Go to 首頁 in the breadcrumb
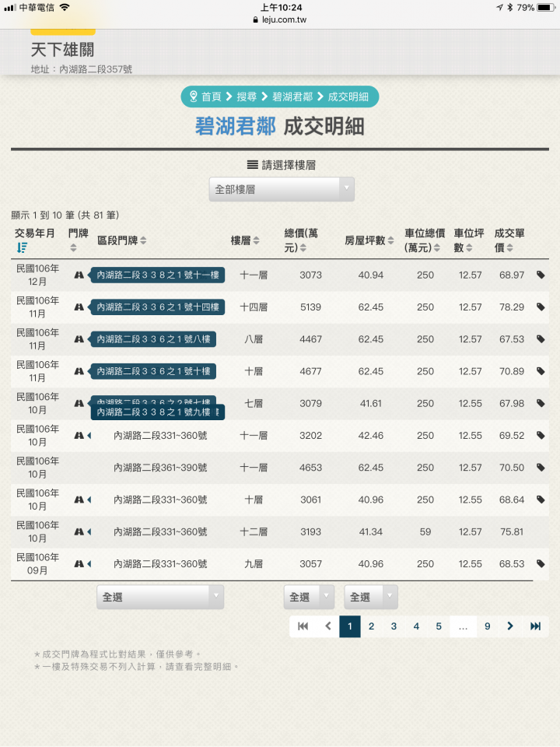The height and width of the screenshot is (747, 560). (x=211, y=96)
